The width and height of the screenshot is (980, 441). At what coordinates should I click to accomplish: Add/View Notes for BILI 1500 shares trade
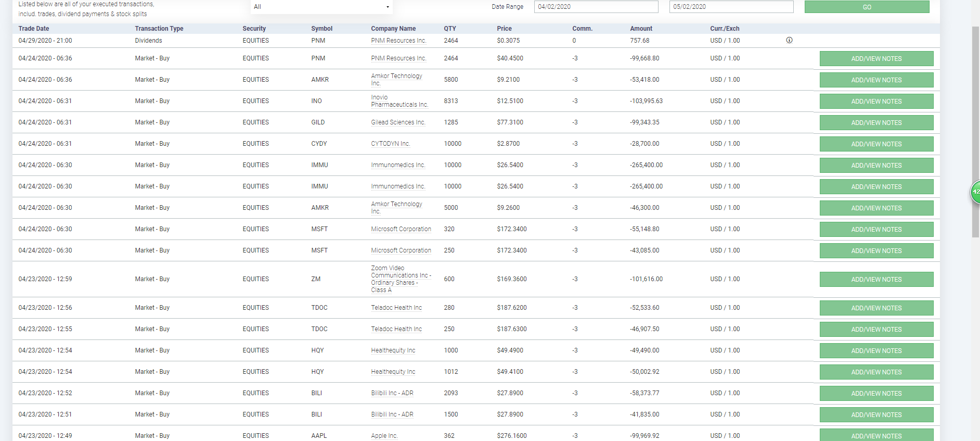click(876, 415)
